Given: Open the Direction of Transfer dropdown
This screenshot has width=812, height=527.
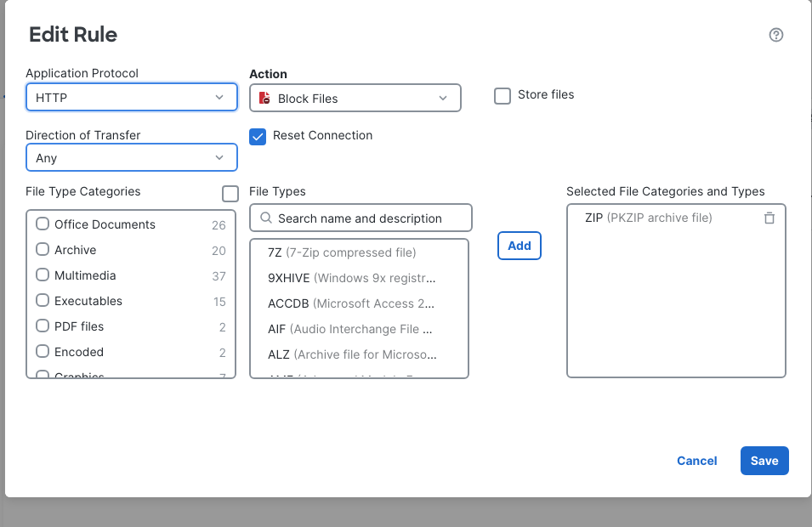Looking at the screenshot, I should [132, 157].
